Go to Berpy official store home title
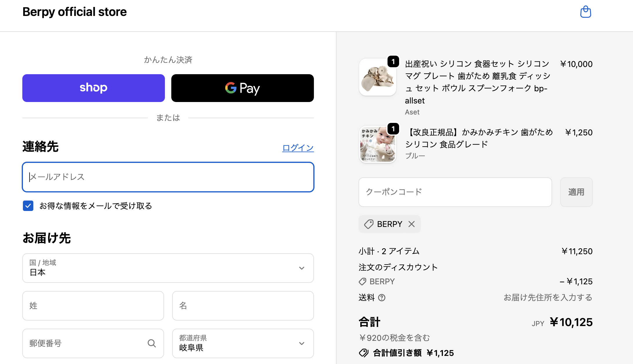The width and height of the screenshot is (633, 364). 74,12
